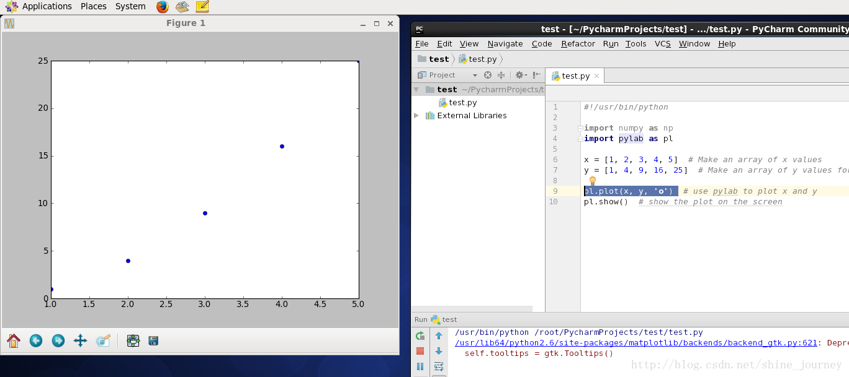Go back to previous plot view
This screenshot has width=849, height=377.
(x=36, y=341)
